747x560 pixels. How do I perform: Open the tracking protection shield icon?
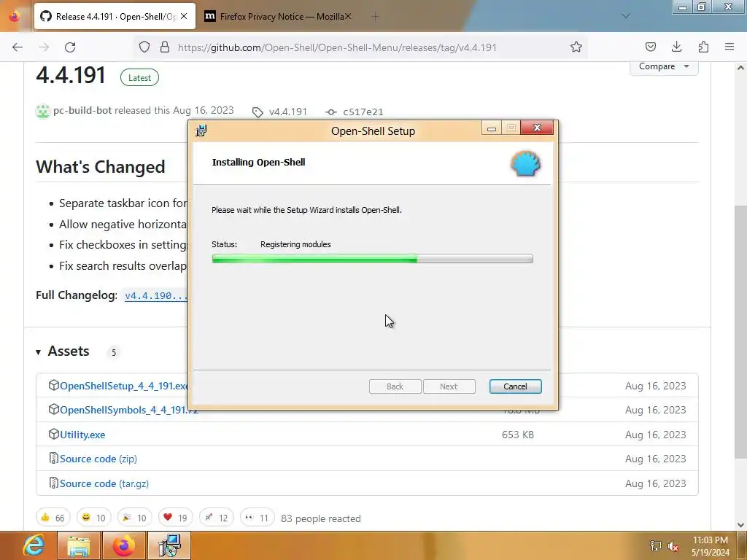(x=144, y=47)
